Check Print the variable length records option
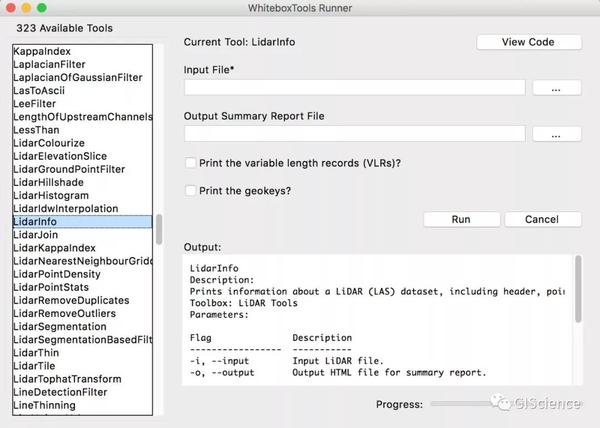The width and height of the screenshot is (600, 428). (x=190, y=163)
